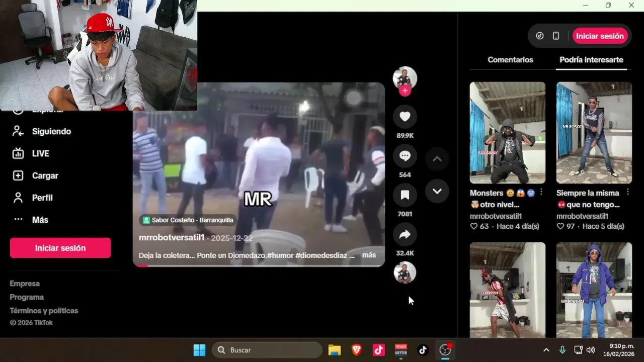The height and width of the screenshot is (362, 644).
Task: Click the 89.9K likes count
Action: 405,136
